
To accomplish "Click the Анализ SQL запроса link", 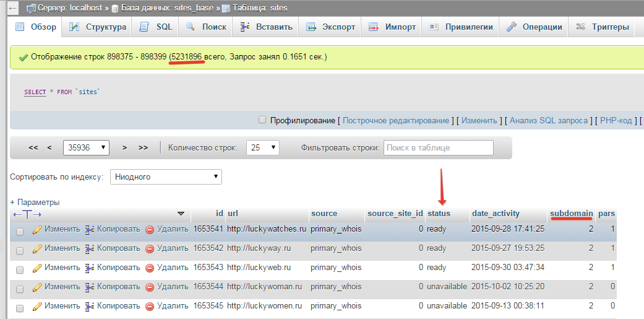I will point(548,120).
